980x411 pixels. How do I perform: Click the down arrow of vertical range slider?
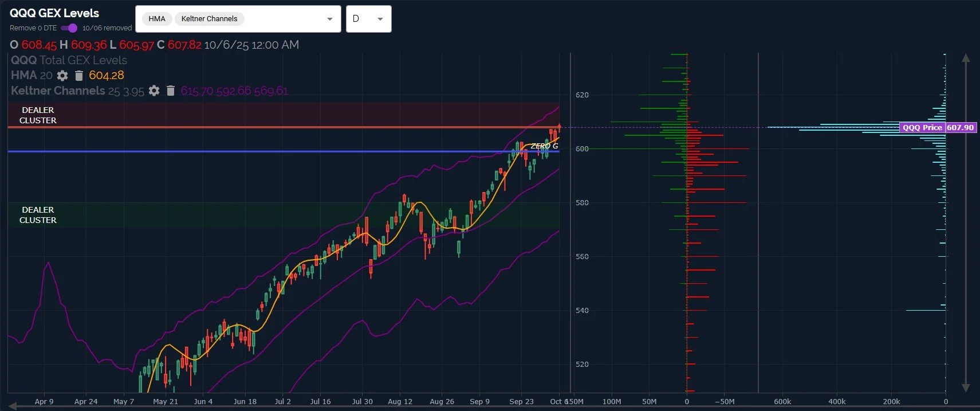(x=966, y=387)
